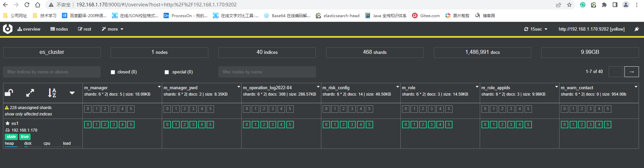The height and width of the screenshot is (168, 644).
Task: Focus the filter indices by name field
Action: 52,72
